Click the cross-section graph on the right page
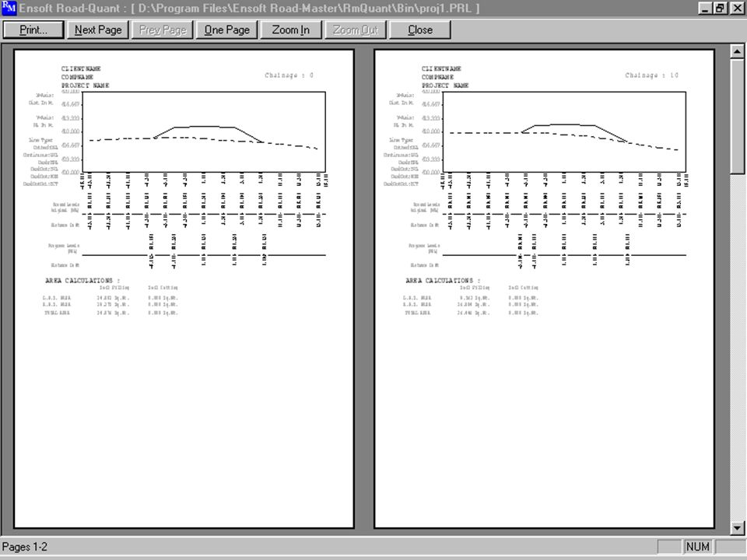The height and width of the screenshot is (560, 747). 565,132
